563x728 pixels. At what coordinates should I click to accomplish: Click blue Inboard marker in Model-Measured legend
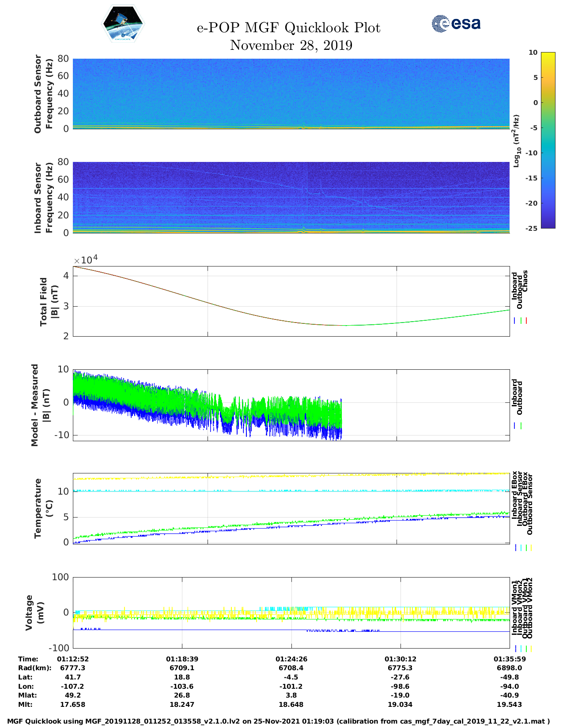click(515, 426)
